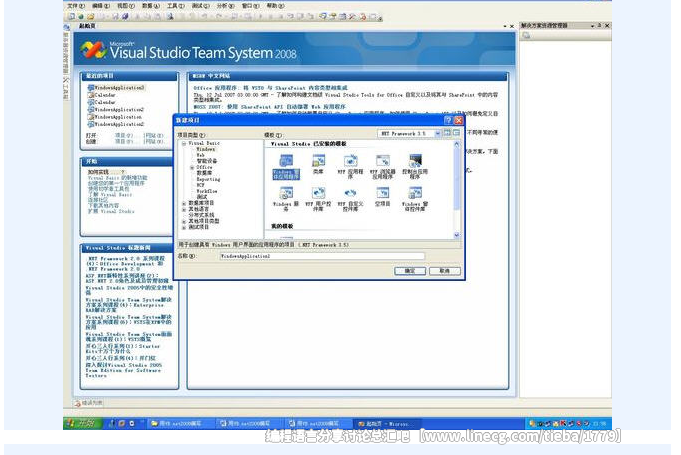Click the 下载其他内容 link
This screenshot has width=681, height=455.
point(103,206)
